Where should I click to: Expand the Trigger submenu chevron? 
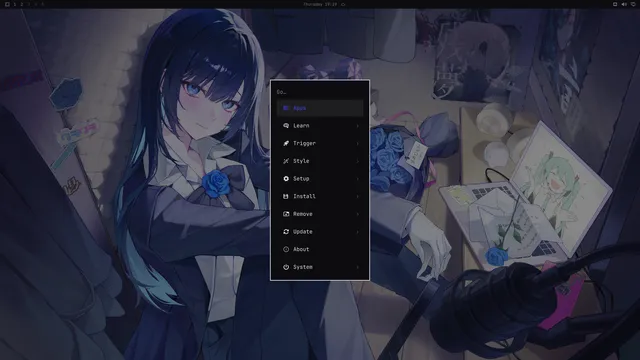pos(358,144)
